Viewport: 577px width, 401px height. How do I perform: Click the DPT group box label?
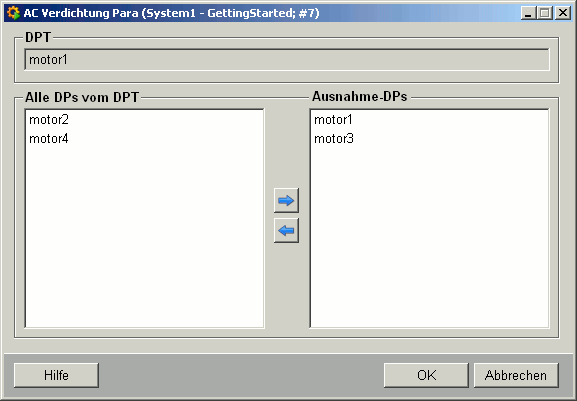click(38, 37)
